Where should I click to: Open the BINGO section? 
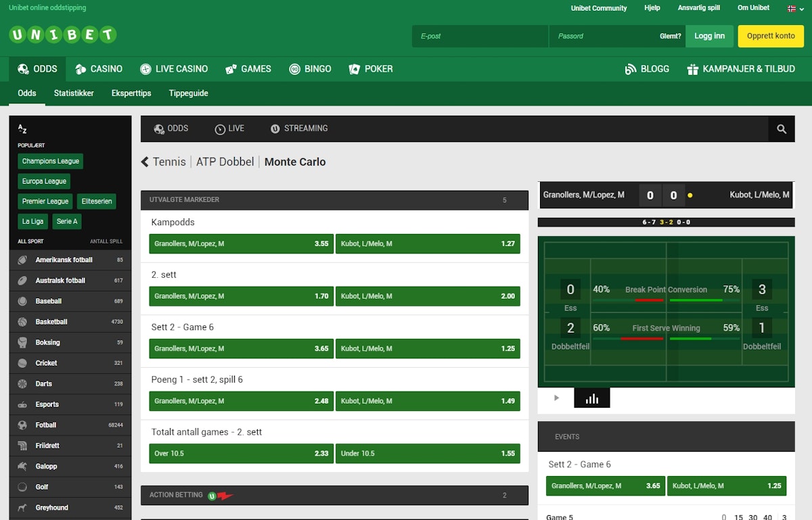coord(310,69)
